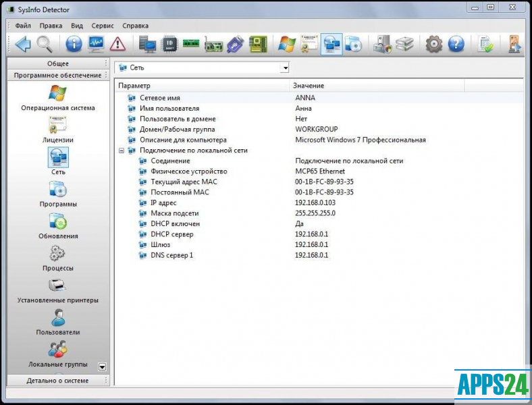Viewport: 532px width, 405px height.
Task: Open the Сервис menu
Action: click(103, 26)
